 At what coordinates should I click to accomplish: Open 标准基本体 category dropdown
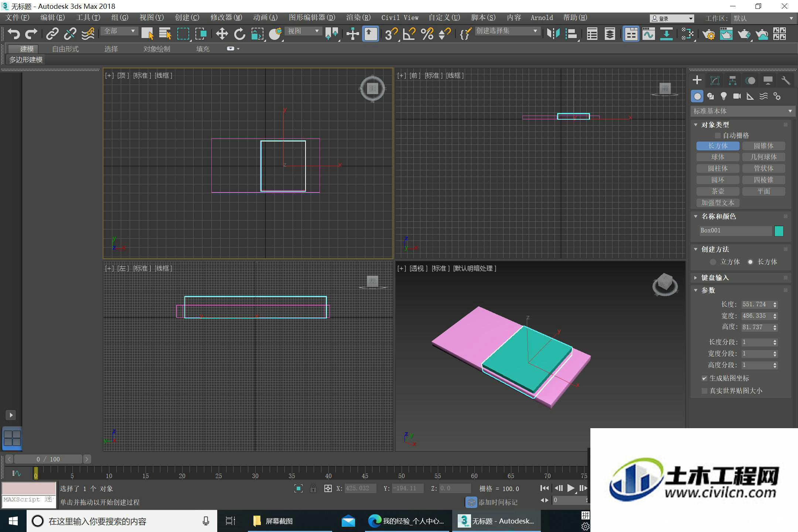pos(743,111)
